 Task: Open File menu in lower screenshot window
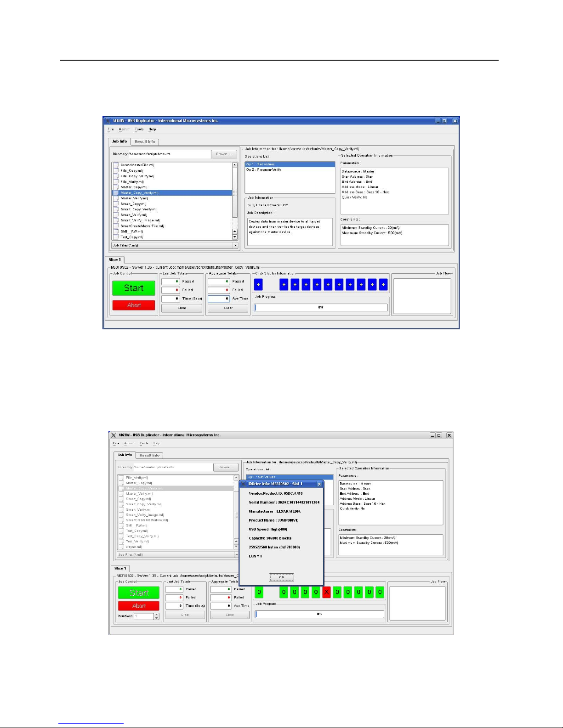[116, 443]
